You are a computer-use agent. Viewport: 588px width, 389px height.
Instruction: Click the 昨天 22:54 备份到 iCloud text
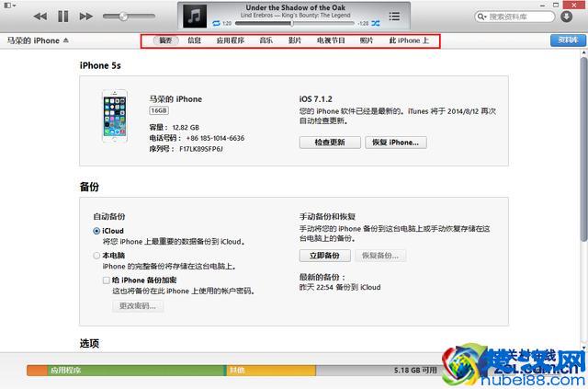[340, 287]
